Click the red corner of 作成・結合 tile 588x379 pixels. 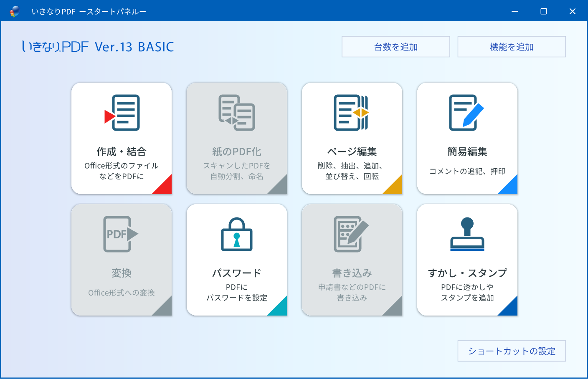coord(165,187)
